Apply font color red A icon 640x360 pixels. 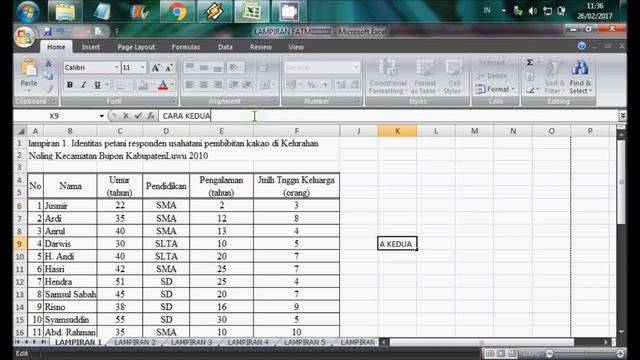163,85
